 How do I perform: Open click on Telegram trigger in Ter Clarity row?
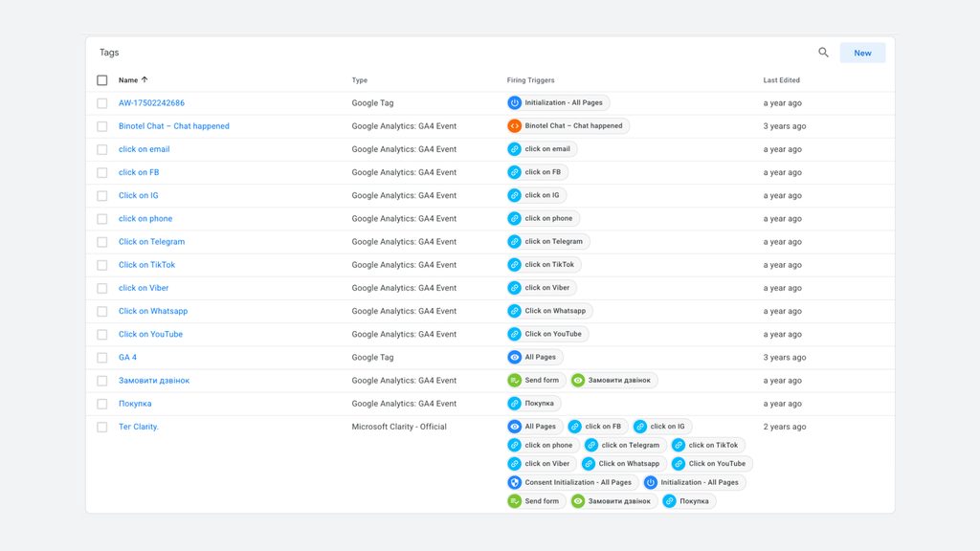[x=625, y=445]
